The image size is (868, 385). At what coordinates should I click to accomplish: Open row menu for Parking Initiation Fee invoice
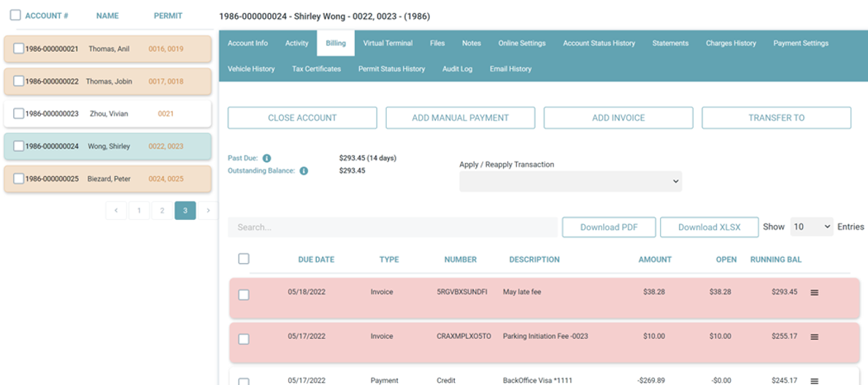click(814, 337)
